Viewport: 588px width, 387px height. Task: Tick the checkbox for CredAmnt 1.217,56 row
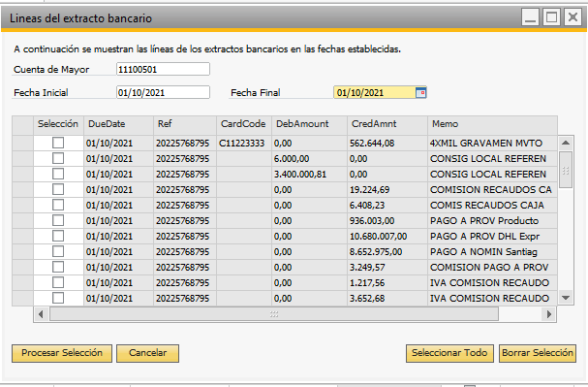pyautogui.click(x=58, y=282)
